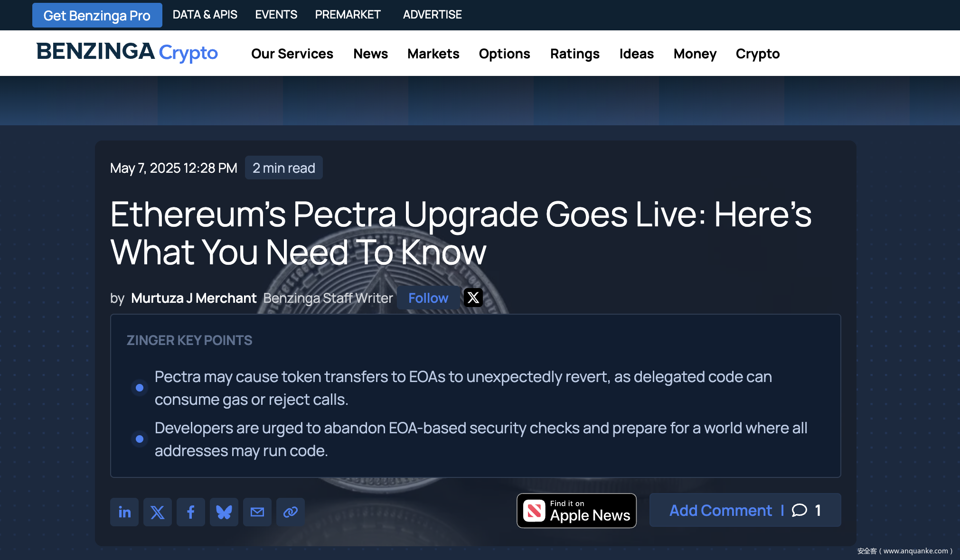The image size is (960, 560).
Task: Follow author Murtuza J Merchant
Action: 428,298
